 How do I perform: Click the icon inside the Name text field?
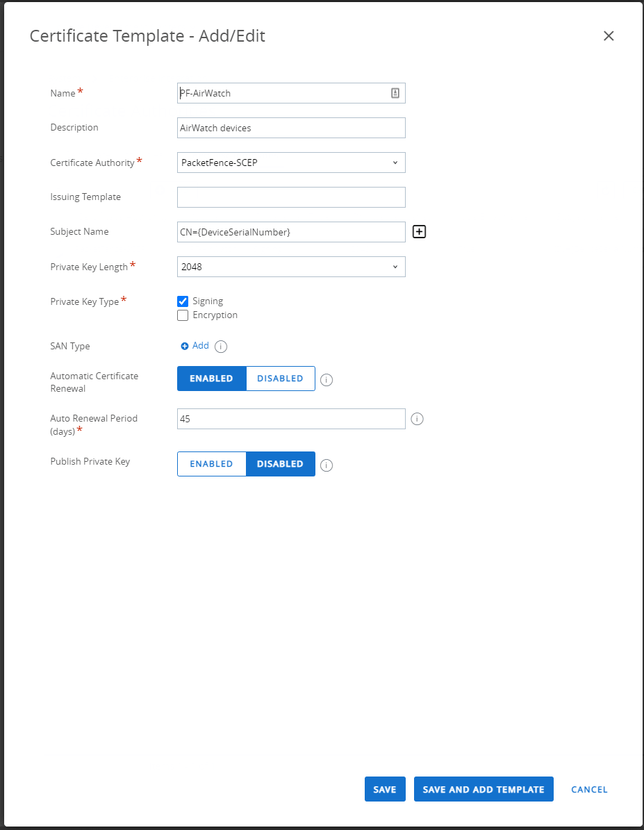pyautogui.click(x=395, y=92)
